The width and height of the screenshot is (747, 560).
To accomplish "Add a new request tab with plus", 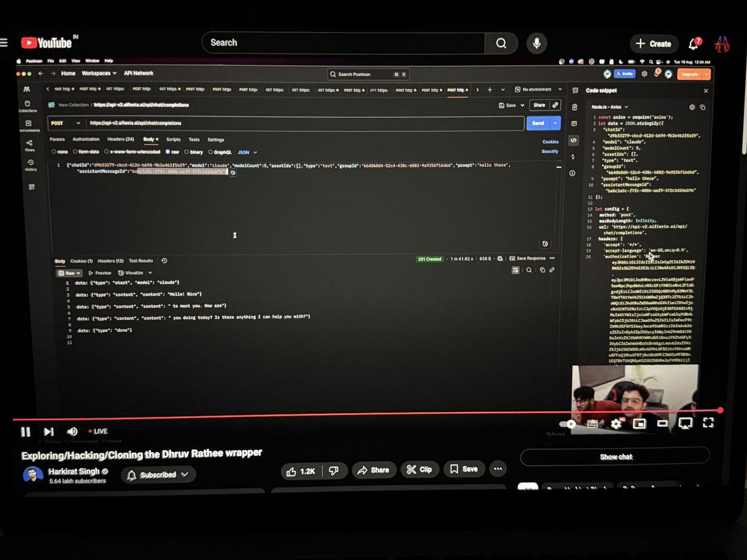I will (490, 90).
